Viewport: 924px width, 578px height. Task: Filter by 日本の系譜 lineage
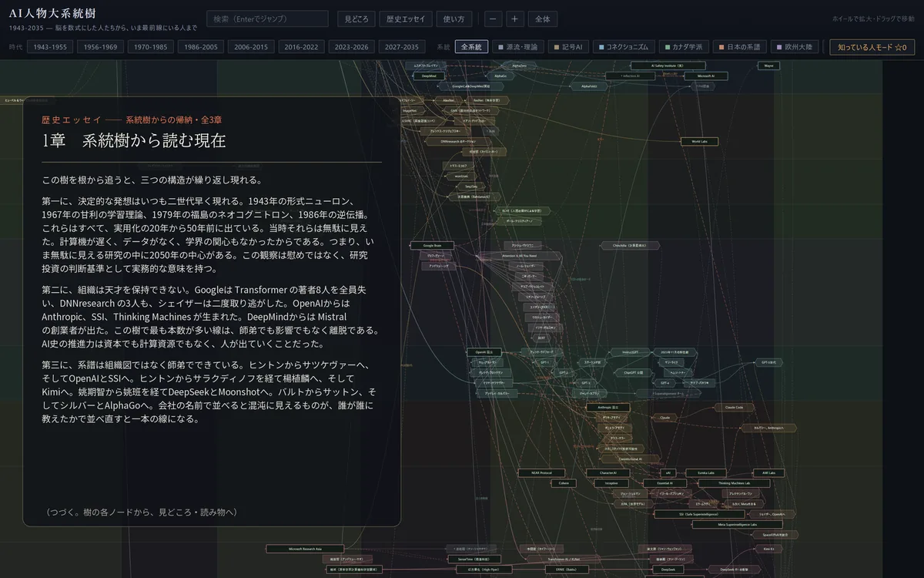[x=740, y=47]
